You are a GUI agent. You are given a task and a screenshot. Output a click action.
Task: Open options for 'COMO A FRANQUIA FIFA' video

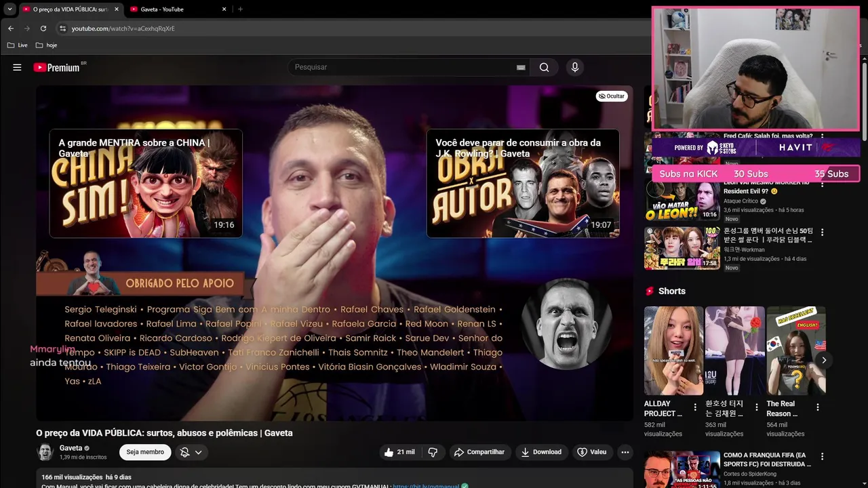click(x=822, y=457)
